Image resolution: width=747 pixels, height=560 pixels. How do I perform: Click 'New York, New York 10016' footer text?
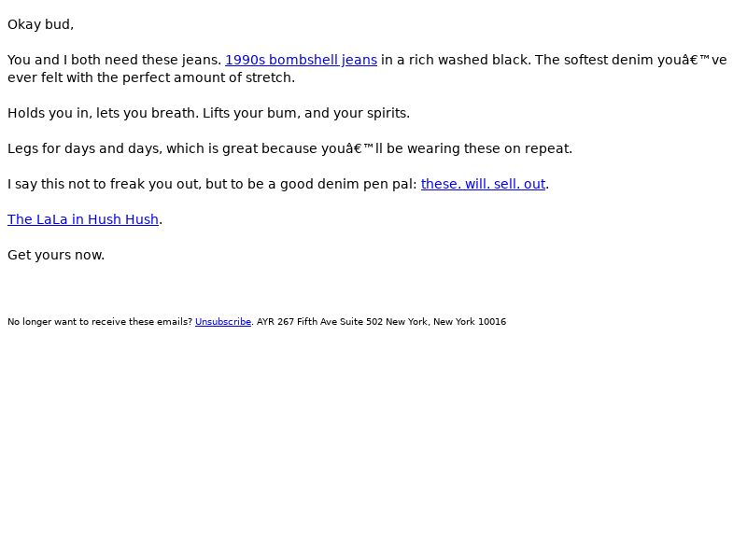click(x=446, y=322)
